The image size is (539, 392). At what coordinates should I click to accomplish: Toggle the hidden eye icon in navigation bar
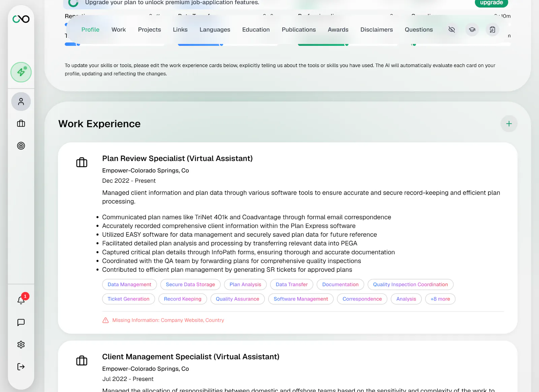coord(452,30)
